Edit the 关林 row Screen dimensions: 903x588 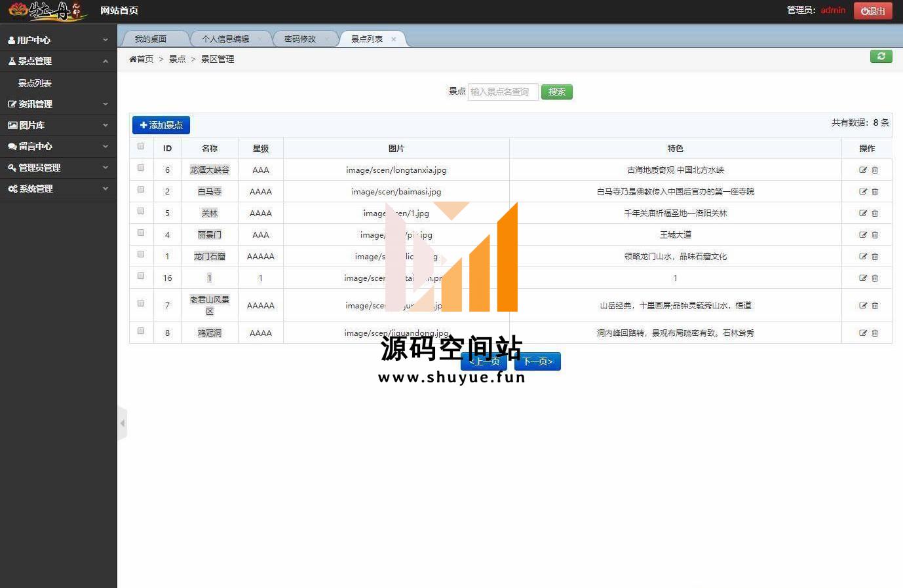click(x=863, y=213)
